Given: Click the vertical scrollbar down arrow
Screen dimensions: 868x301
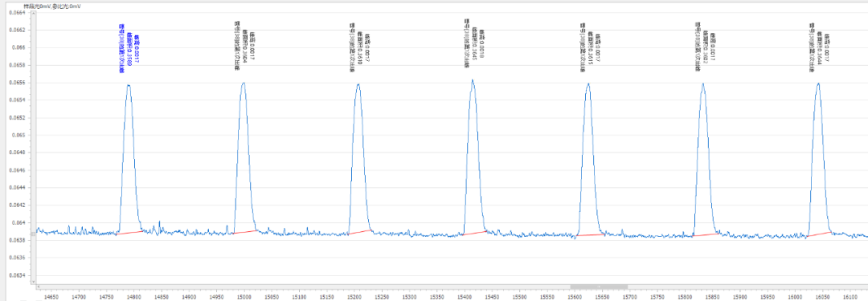Looking at the screenshot, I should (x=33, y=282).
